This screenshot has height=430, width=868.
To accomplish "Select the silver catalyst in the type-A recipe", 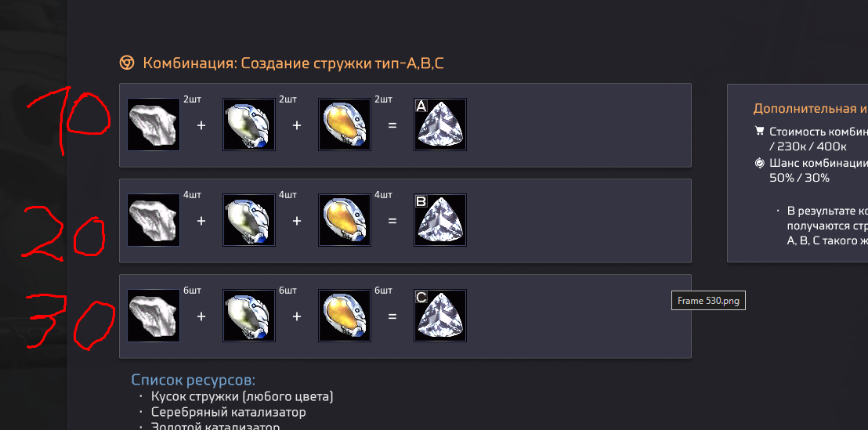I will coord(249,125).
